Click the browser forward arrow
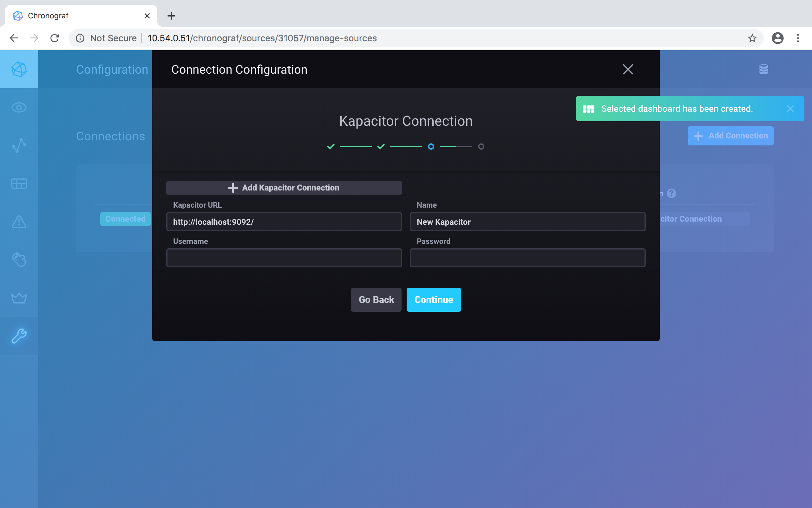This screenshot has height=508, width=812. (34, 38)
